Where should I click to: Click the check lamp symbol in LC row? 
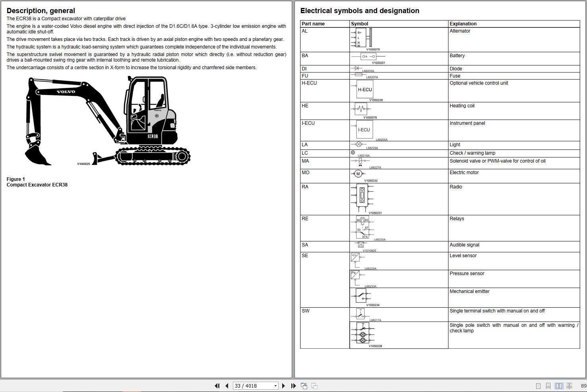click(x=353, y=152)
